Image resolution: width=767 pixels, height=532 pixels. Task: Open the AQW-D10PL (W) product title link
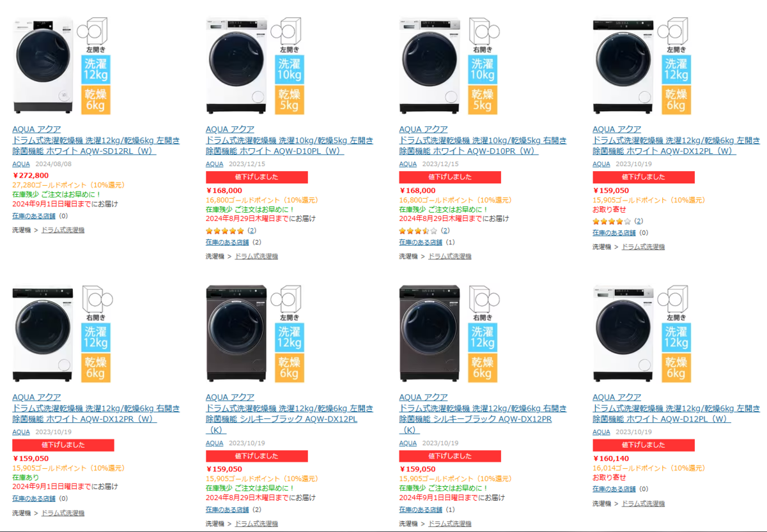pos(289,146)
